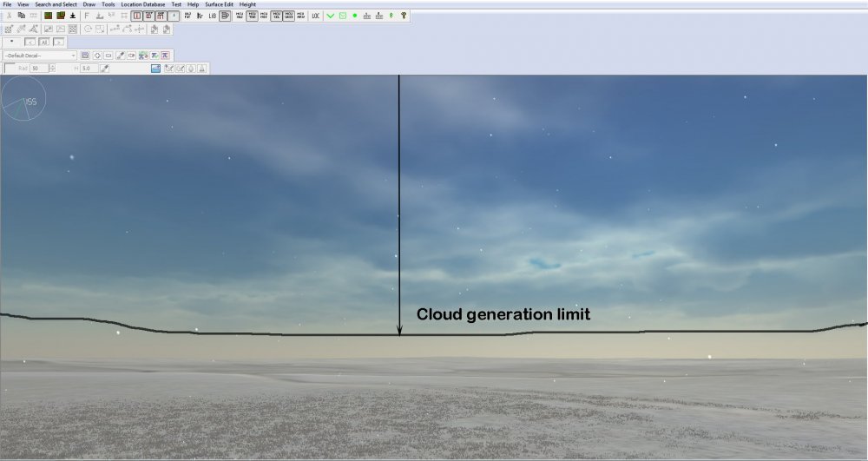This screenshot has width=868, height=461.
Task: Open the File menu
Action: click(x=7, y=3)
